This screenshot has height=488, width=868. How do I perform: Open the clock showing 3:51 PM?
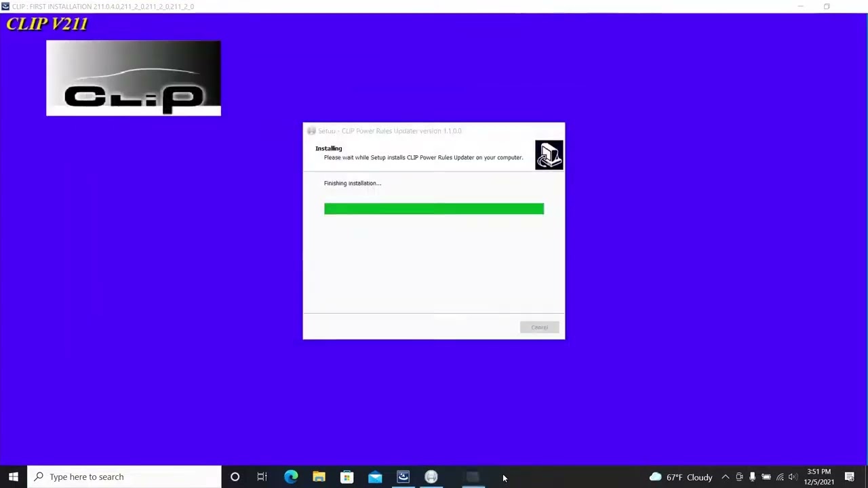point(819,476)
